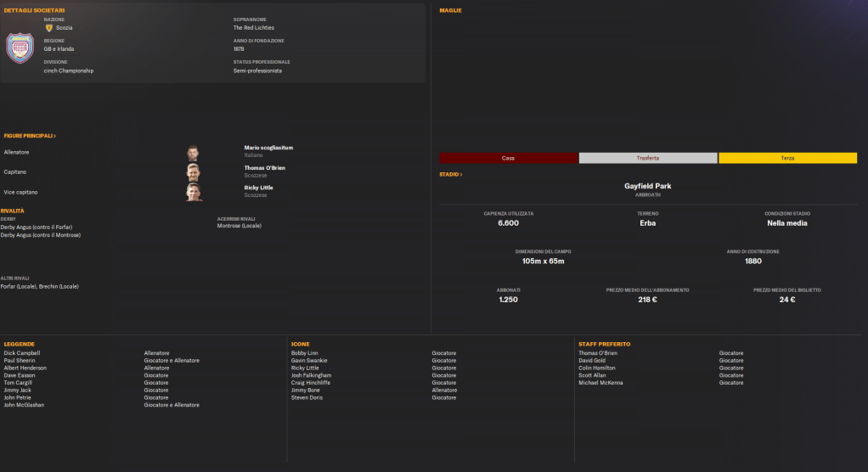Click captain Thomas O'Brien's portrait

coord(194,172)
